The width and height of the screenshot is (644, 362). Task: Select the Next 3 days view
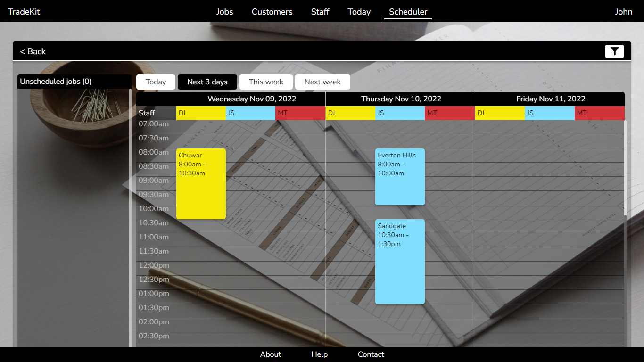tap(207, 82)
